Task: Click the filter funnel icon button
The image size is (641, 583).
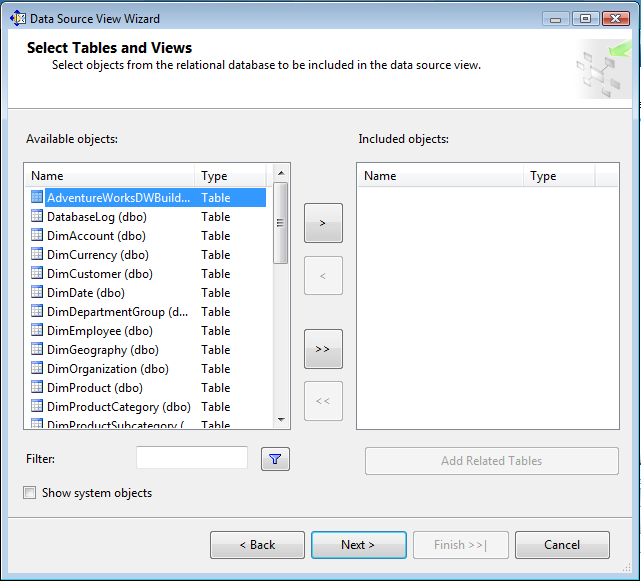Action: click(275, 459)
